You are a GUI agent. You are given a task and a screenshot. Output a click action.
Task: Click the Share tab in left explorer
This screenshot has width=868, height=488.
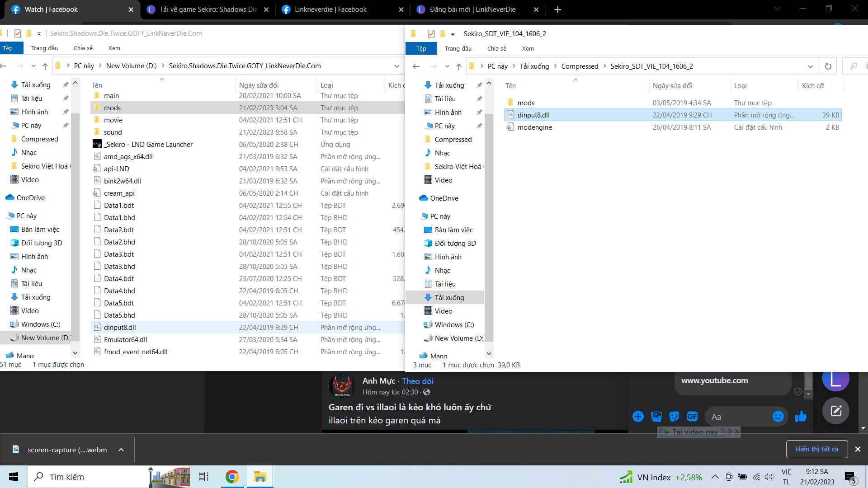[83, 48]
